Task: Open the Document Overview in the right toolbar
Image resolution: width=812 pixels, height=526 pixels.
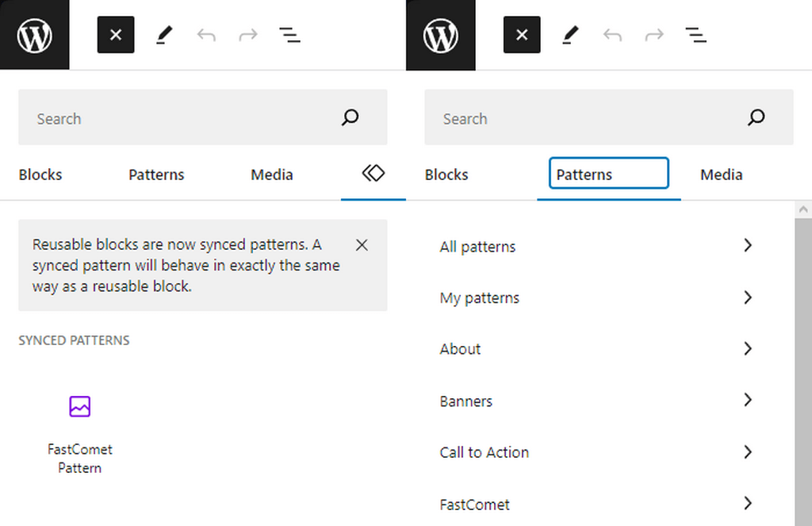Action: (x=695, y=34)
